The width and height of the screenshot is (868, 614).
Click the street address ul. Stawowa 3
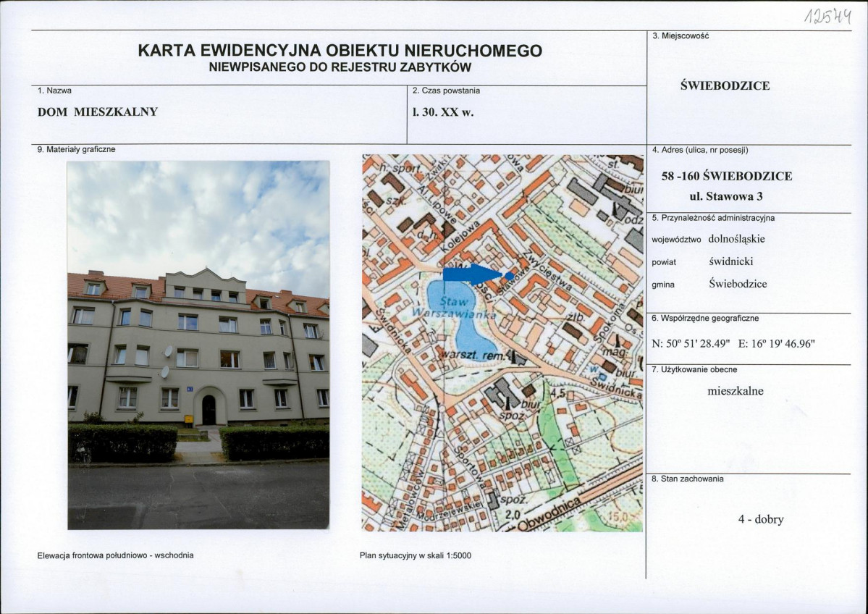726,196
